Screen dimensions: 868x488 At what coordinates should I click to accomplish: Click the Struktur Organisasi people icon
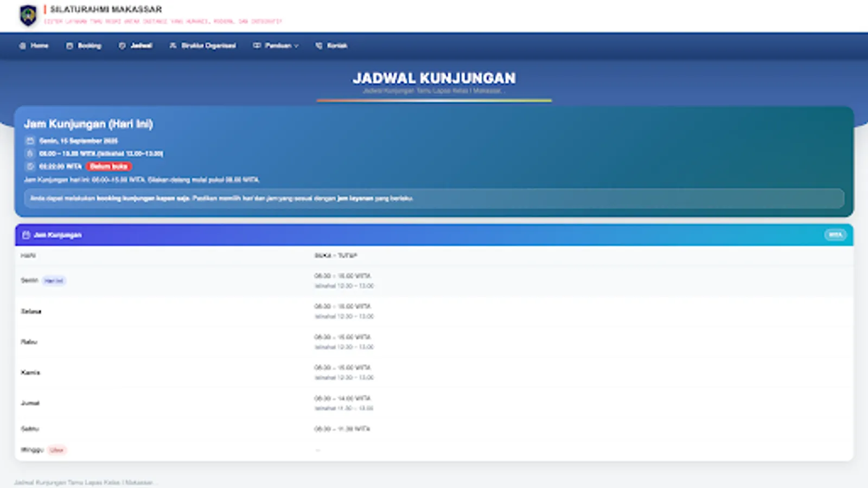(x=173, y=46)
